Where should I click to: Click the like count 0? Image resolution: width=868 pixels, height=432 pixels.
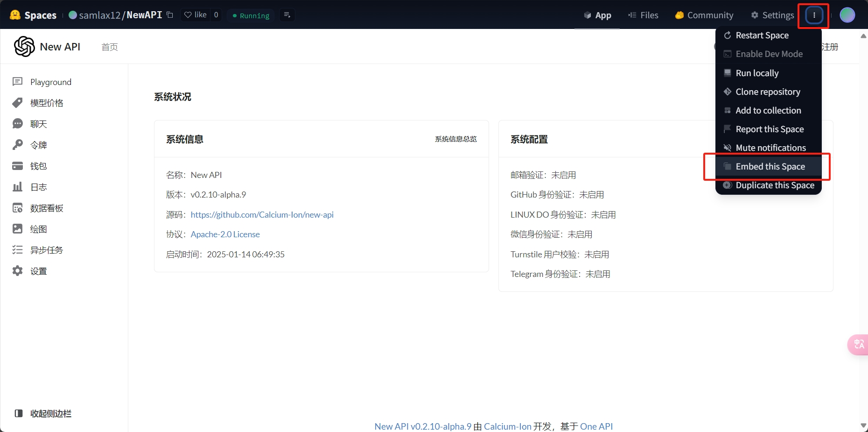click(x=216, y=15)
